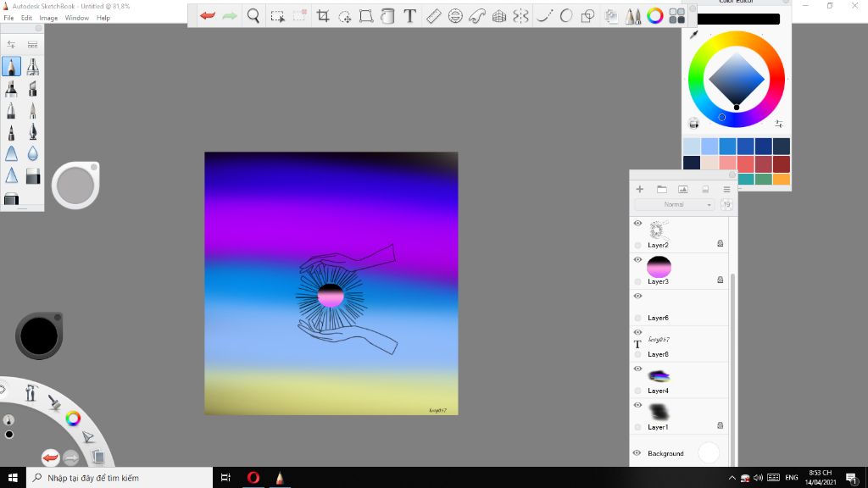Open brush properties sliders icon in brush palette
This screenshot has width=868, height=488.
click(11, 44)
